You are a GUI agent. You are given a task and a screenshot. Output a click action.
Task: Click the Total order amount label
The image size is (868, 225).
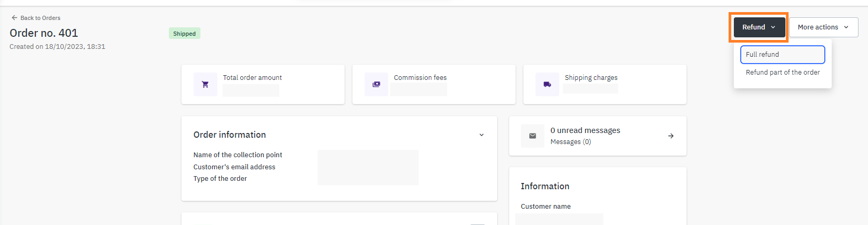point(252,78)
